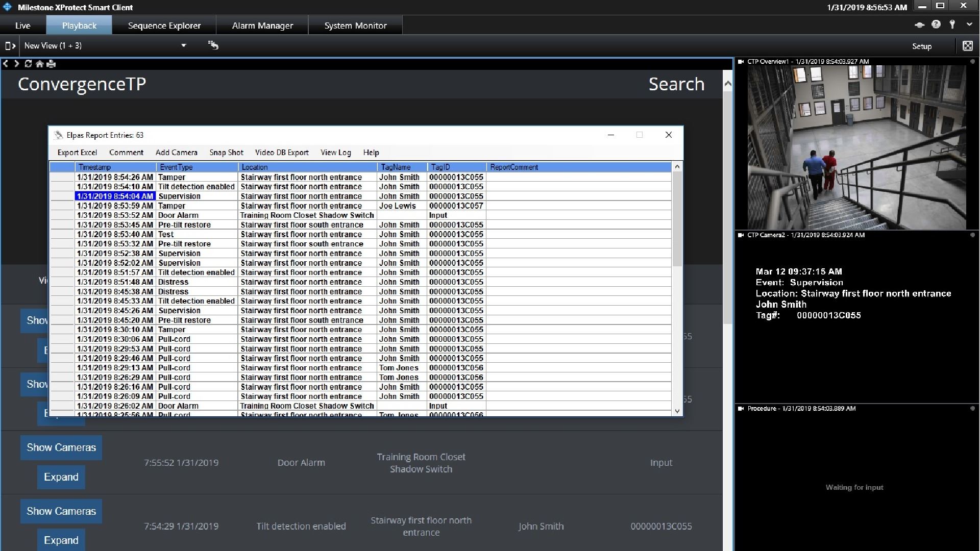Screen dimensions: 980x551
Task: Select the 8:30:10 AM Tamper row
Action: click(360, 330)
